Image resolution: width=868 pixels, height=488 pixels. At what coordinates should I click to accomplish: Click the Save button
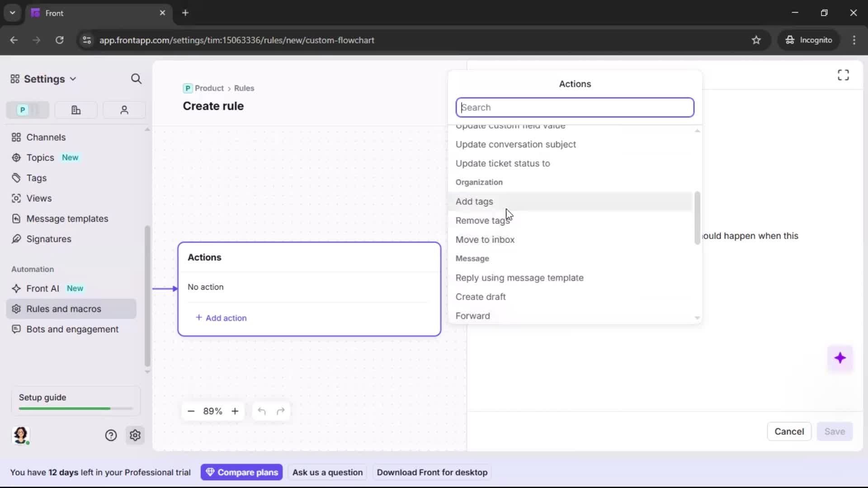[x=835, y=432]
